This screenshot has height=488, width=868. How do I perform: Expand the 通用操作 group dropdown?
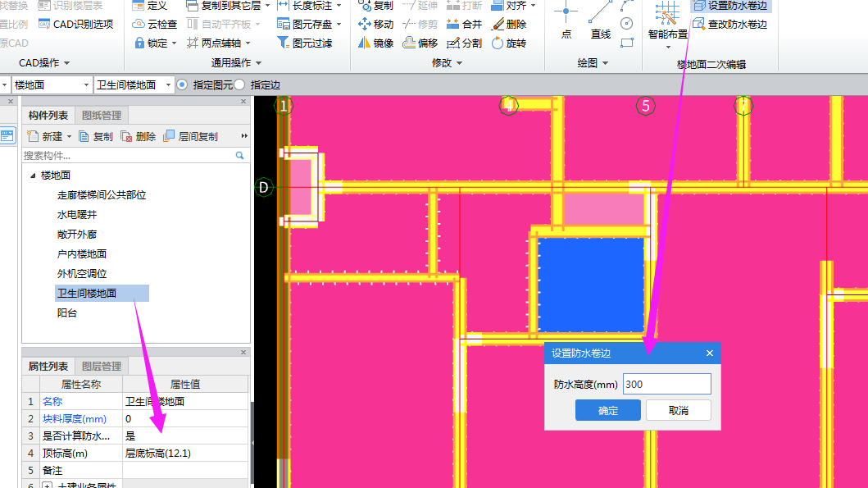pos(258,63)
